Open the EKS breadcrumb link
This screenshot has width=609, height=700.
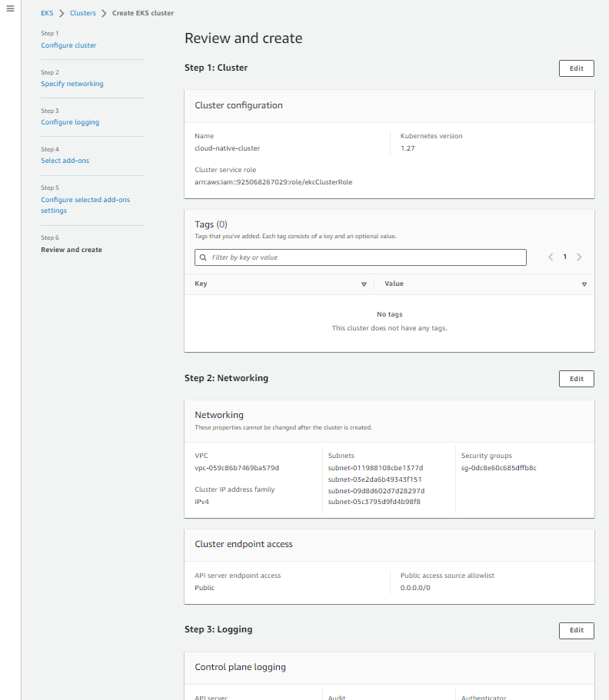click(48, 12)
